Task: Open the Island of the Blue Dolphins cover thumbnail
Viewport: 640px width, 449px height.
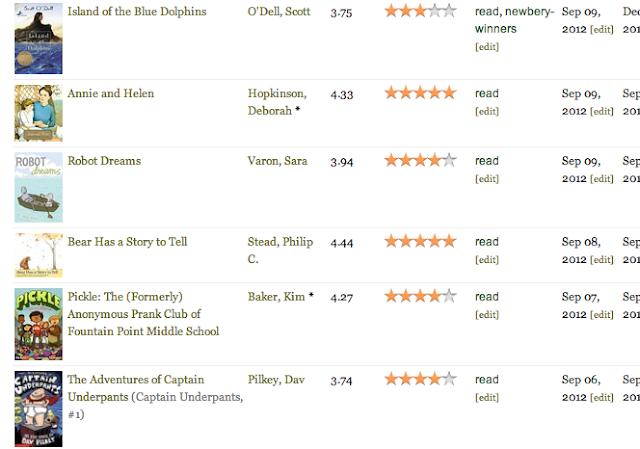Action: point(38,38)
